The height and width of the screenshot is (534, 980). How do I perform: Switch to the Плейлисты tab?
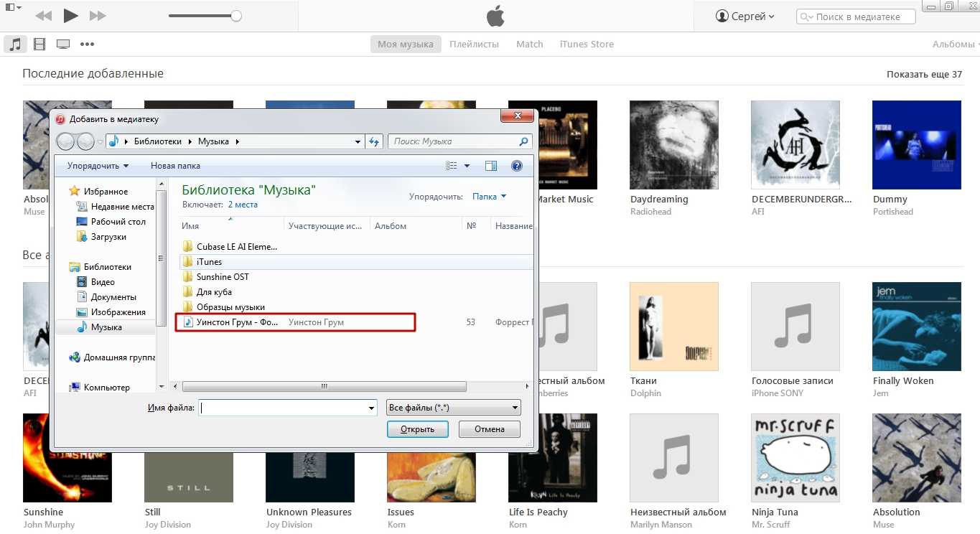click(474, 44)
